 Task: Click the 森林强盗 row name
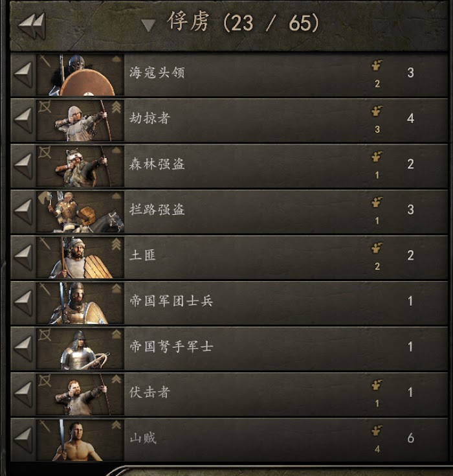(x=157, y=164)
